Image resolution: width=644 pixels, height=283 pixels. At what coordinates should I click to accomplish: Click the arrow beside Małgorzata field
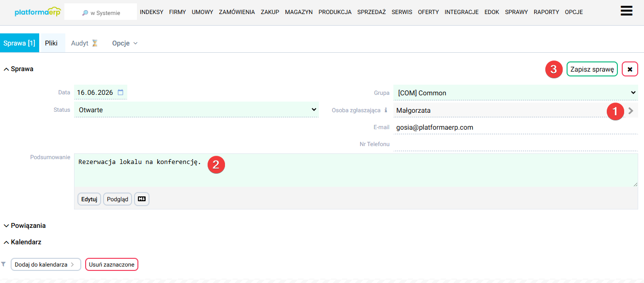point(630,110)
